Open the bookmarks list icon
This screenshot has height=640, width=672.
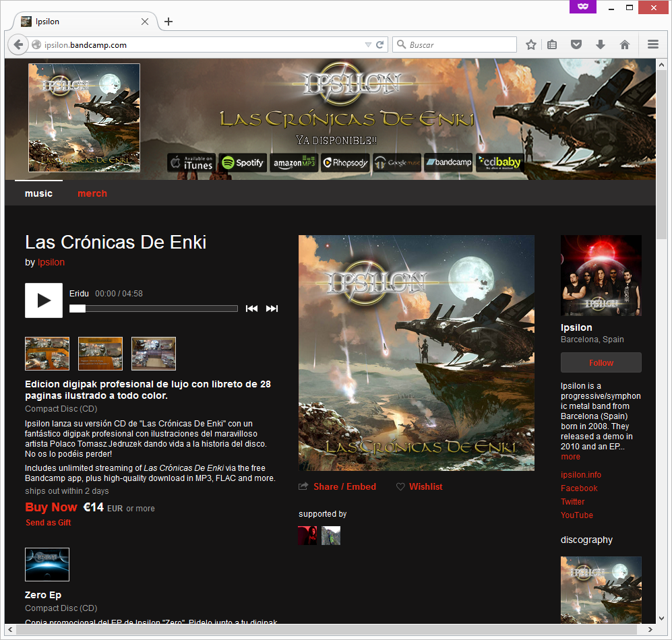553,44
